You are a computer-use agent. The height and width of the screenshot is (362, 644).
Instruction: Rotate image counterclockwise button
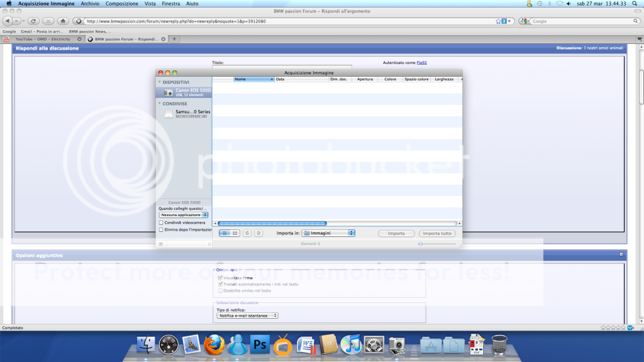[x=247, y=233]
